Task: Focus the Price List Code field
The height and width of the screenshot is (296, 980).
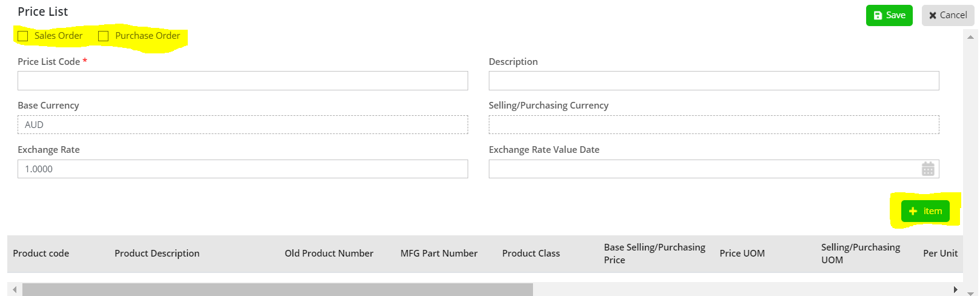Action: (242, 81)
